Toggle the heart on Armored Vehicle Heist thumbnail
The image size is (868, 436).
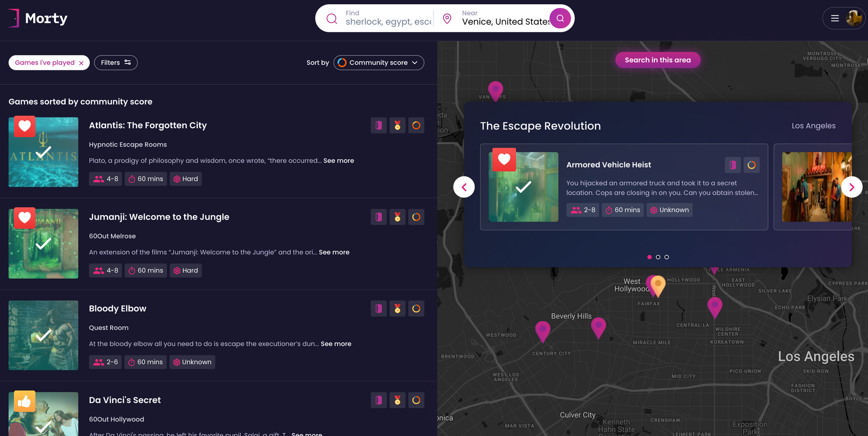pos(504,159)
